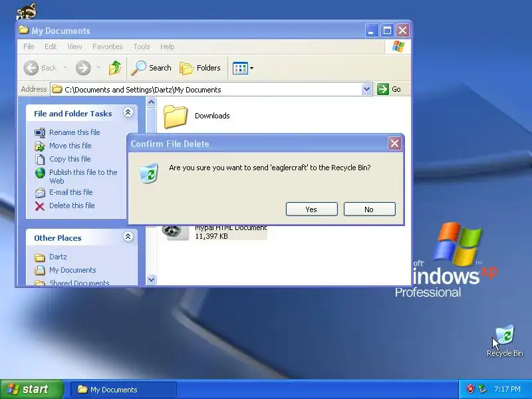Open Shared Documents in Other Places
This screenshot has width=532, height=399.
79,283
